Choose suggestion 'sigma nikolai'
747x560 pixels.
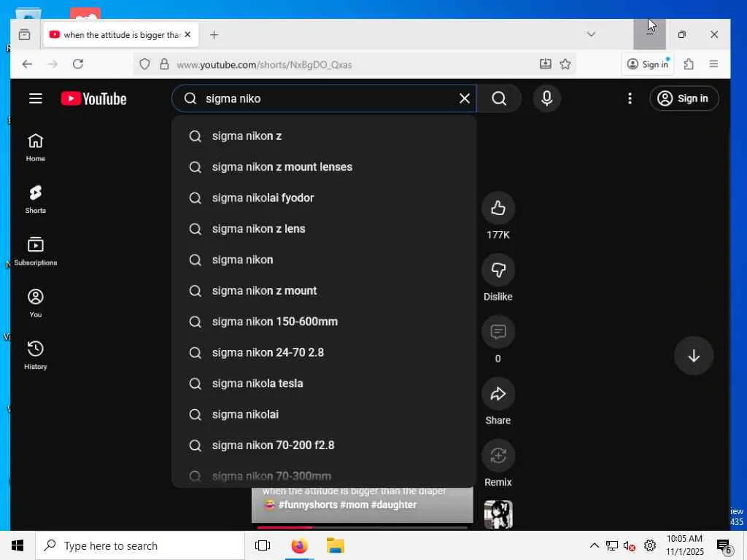coord(324,415)
